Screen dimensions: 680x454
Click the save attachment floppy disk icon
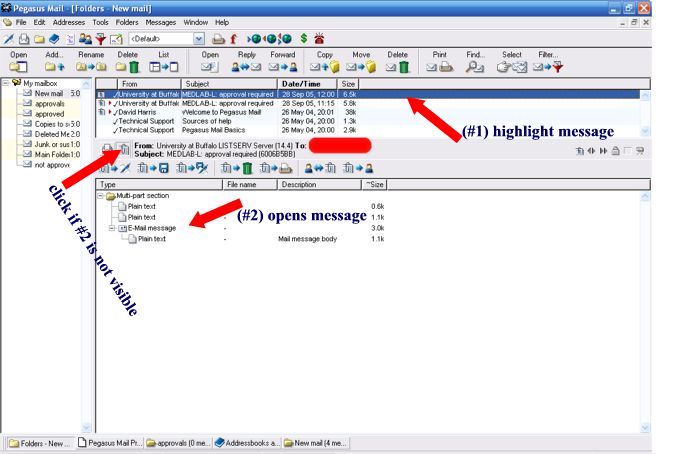(x=152, y=168)
